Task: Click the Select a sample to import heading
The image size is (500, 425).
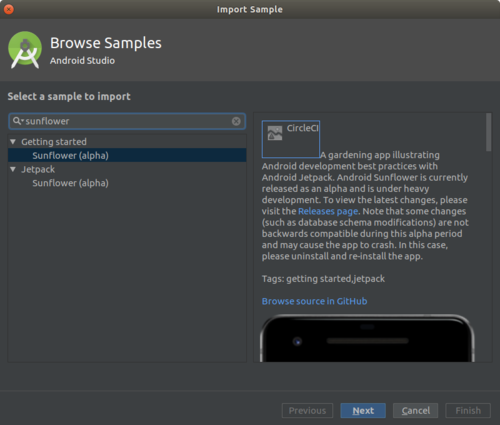Action: (x=69, y=97)
